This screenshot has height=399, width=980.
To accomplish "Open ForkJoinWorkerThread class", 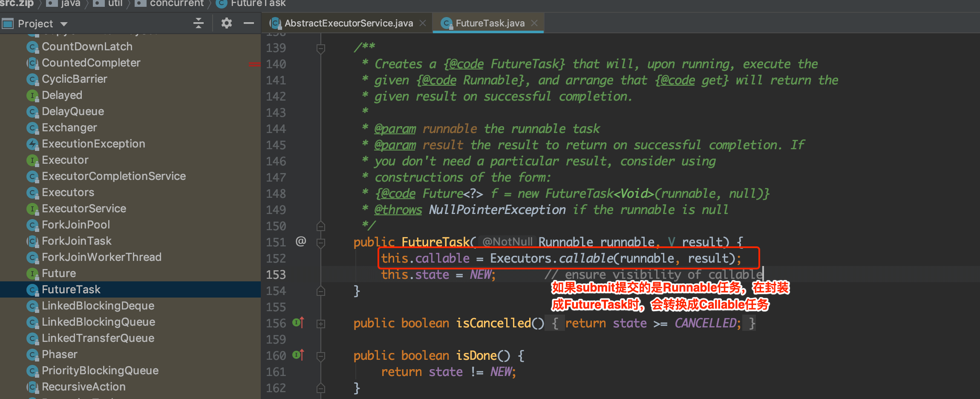I will pyautogui.click(x=101, y=257).
